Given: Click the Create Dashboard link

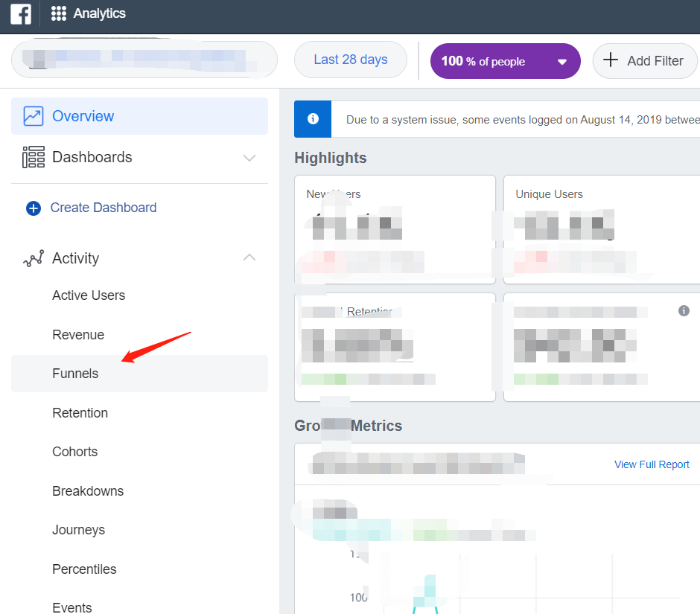Looking at the screenshot, I should [x=103, y=208].
